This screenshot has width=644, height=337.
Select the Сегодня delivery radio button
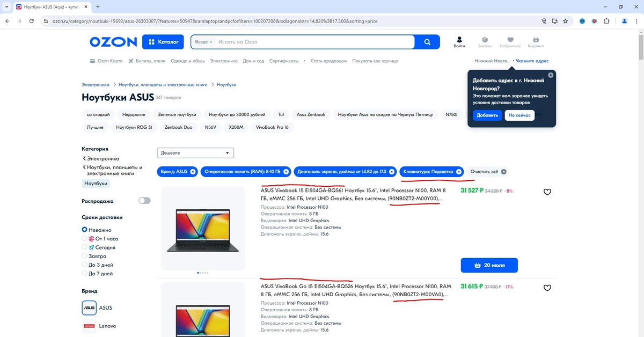click(84, 247)
